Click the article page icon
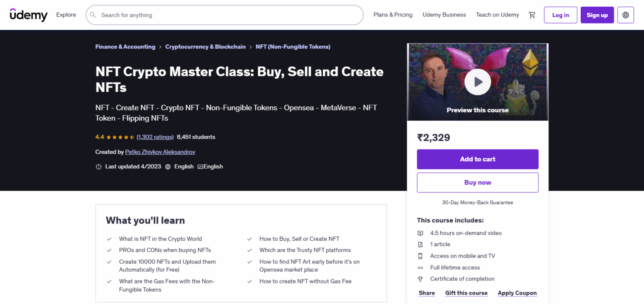Image resolution: width=644 pixels, height=304 pixels. (421, 244)
